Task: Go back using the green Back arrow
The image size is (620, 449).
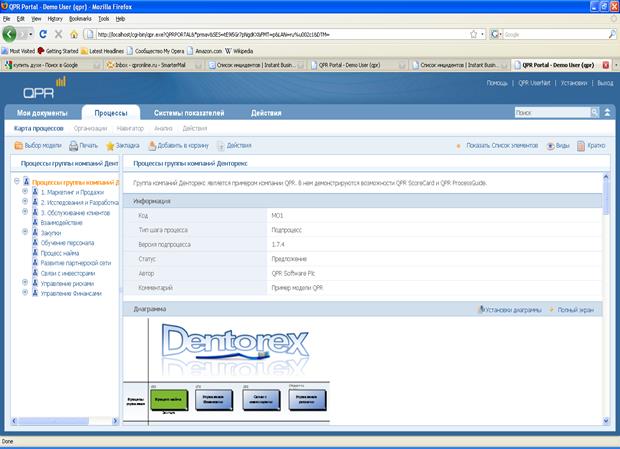Action: pos(9,34)
